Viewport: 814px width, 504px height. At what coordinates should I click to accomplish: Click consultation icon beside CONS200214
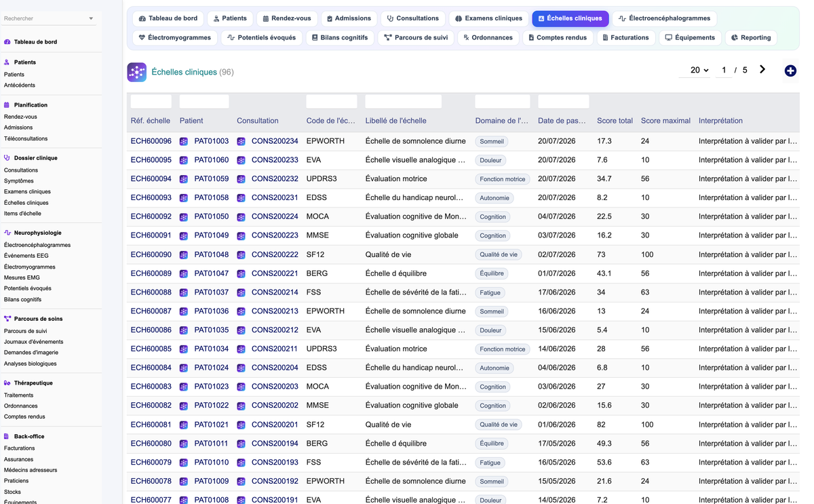point(241,292)
